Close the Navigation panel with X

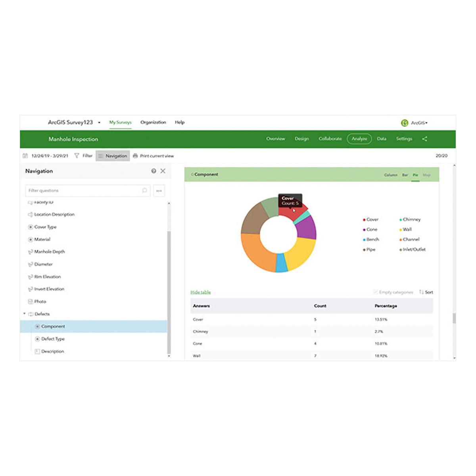(x=163, y=171)
